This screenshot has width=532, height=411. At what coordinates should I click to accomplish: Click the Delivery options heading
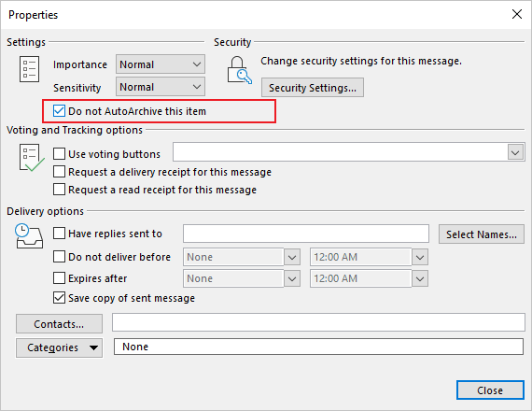(45, 211)
